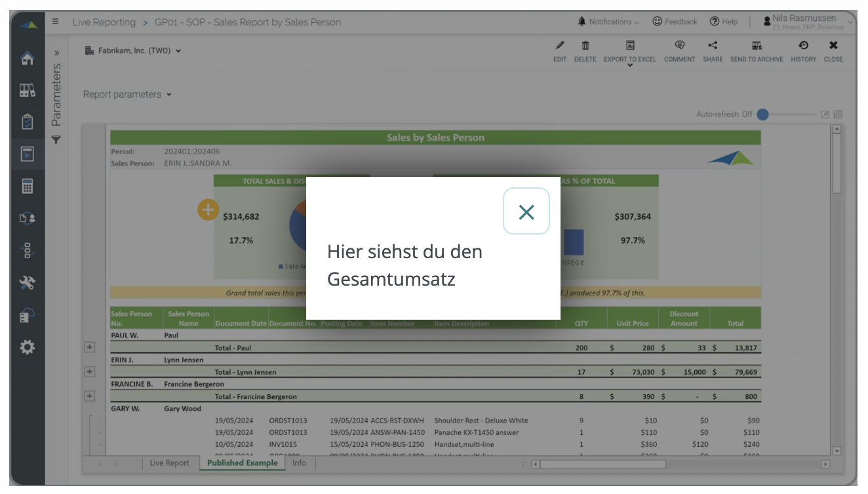Viewport: 868px width, 494px height.
Task: Open the tools wrench sidebar icon
Action: [x=28, y=282]
